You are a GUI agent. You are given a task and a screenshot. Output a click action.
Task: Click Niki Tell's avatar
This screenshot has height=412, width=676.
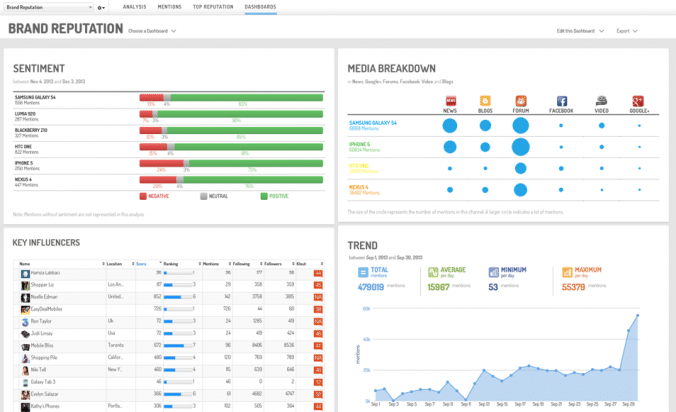(25, 370)
